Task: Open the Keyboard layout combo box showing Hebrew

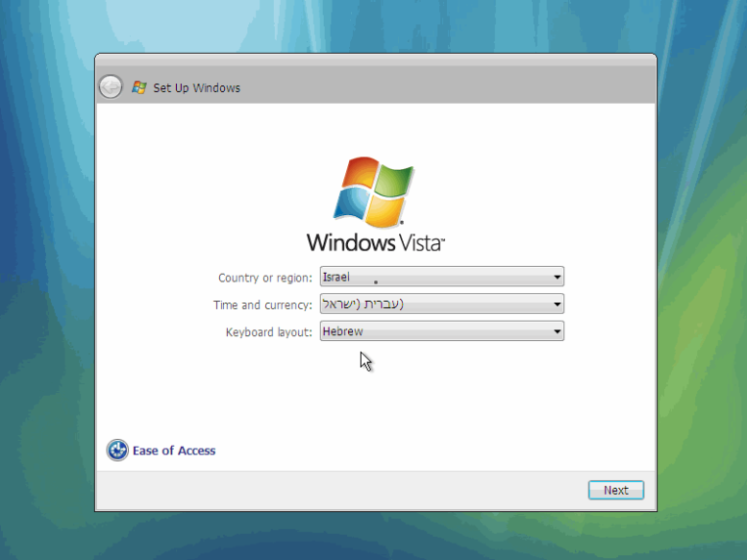Action: [441, 331]
